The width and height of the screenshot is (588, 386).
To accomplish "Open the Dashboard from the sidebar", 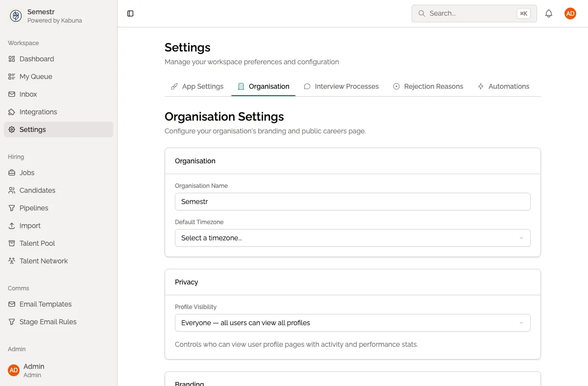I will click(36, 59).
